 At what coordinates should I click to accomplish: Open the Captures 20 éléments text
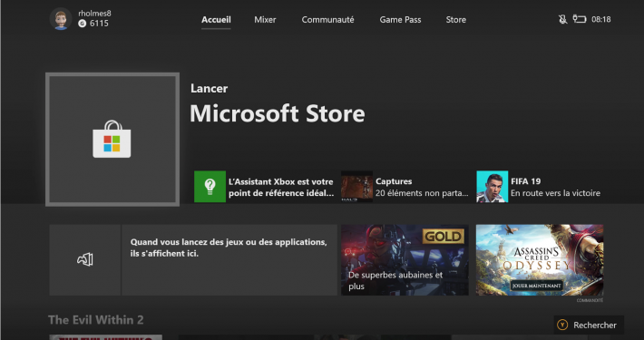click(x=422, y=188)
